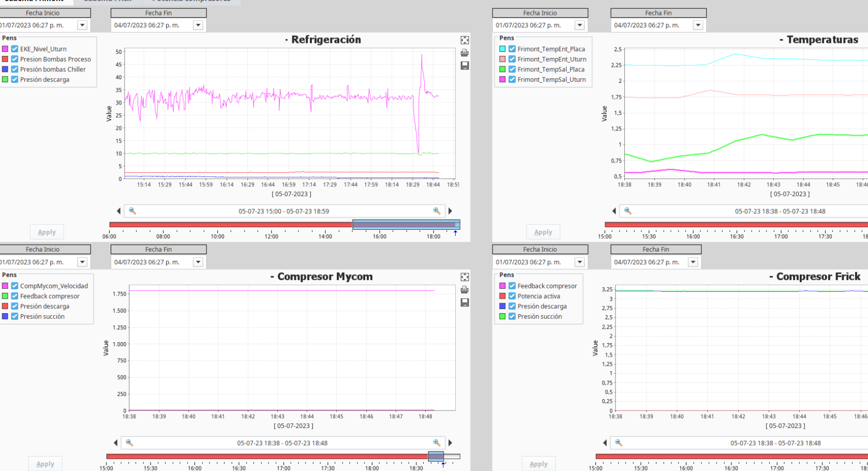The image size is (868, 471).
Task: Pan the Compresor Frick chart left
Action: 605,443
